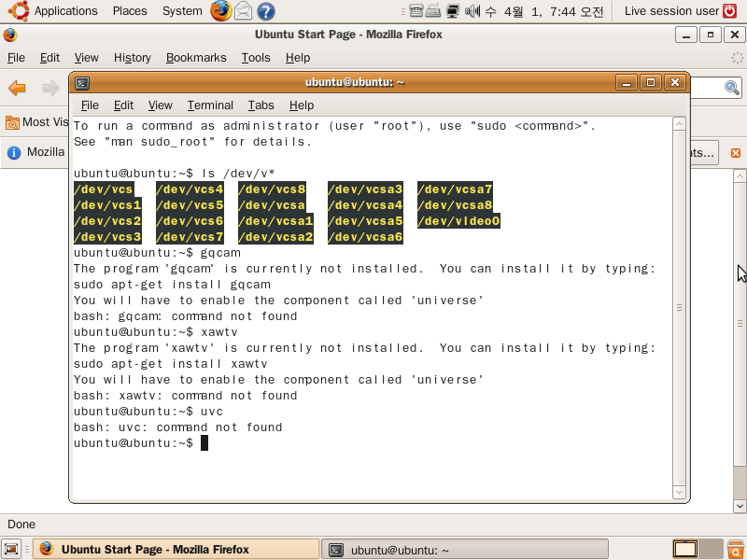Switch to the first workspace in the switcher

685,549
